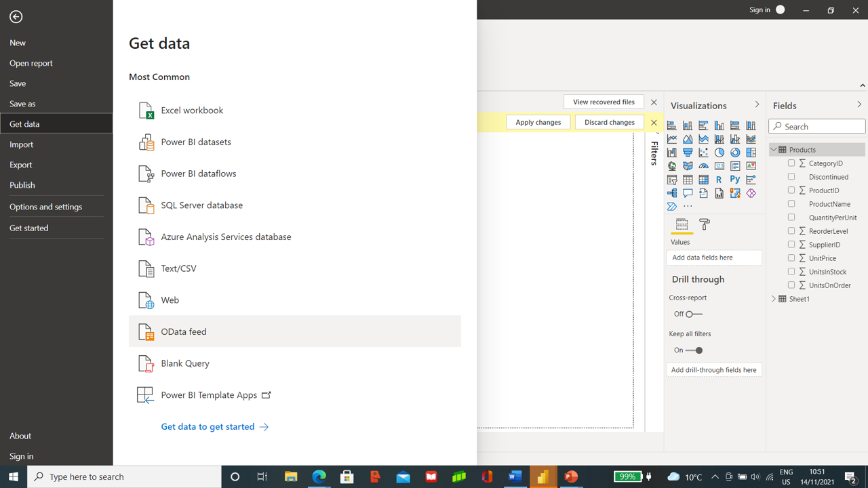Click Apply changes button
868x488 pixels.
(538, 123)
